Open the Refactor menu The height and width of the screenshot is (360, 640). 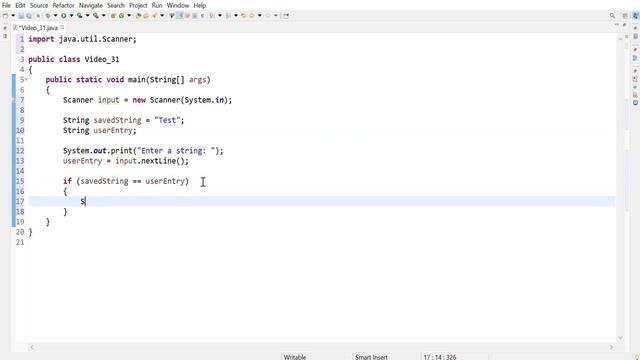[x=63, y=5]
